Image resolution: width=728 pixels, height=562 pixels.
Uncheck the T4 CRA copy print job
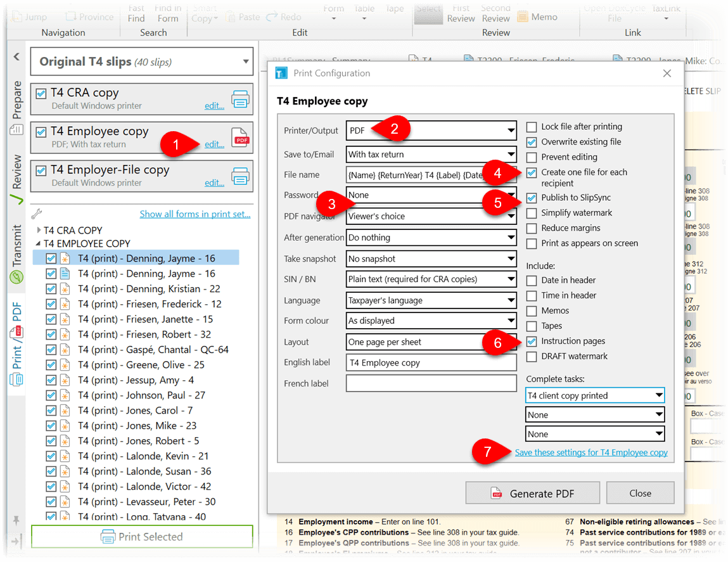(x=41, y=93)
